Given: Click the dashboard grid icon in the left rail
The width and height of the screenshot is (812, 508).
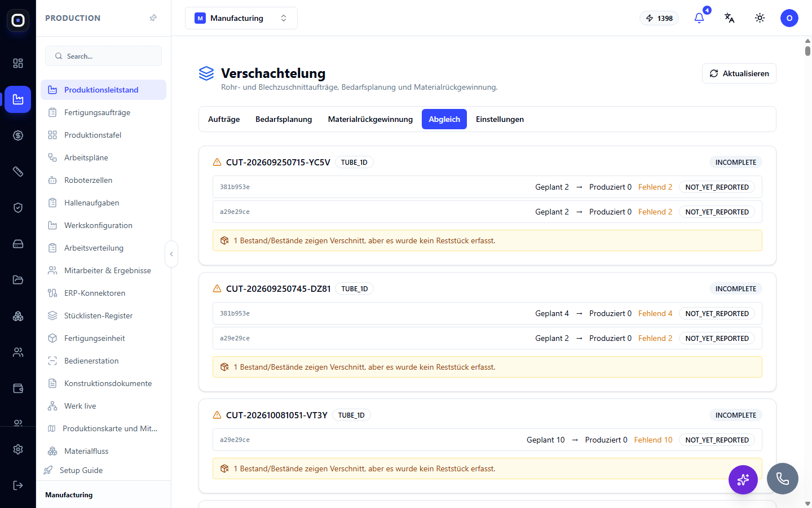Looking at the screenshot, I should pos(18,63).
